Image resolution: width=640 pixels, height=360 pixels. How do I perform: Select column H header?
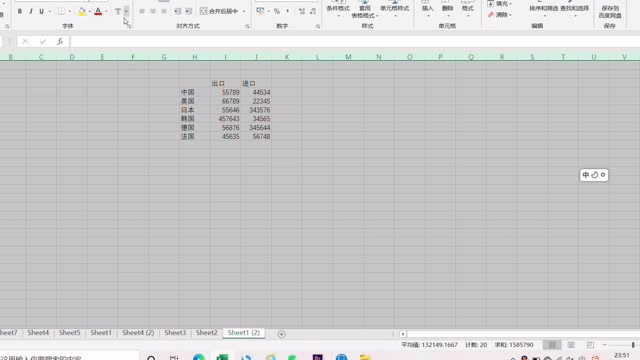(x=195, y=57)
